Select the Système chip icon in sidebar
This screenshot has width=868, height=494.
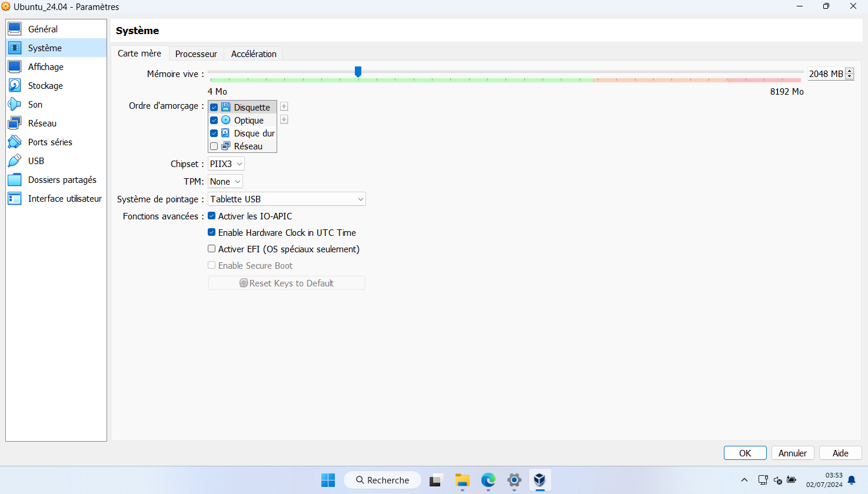pos(15,48)
